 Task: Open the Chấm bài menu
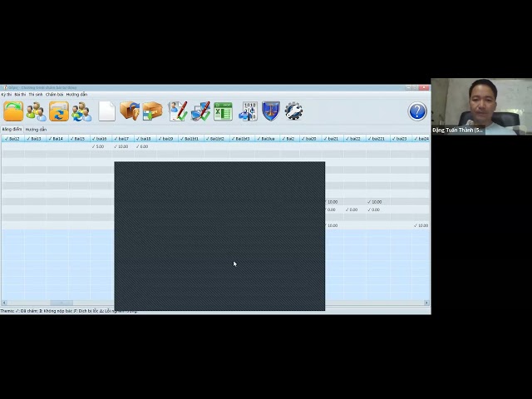tap(54, 94)
